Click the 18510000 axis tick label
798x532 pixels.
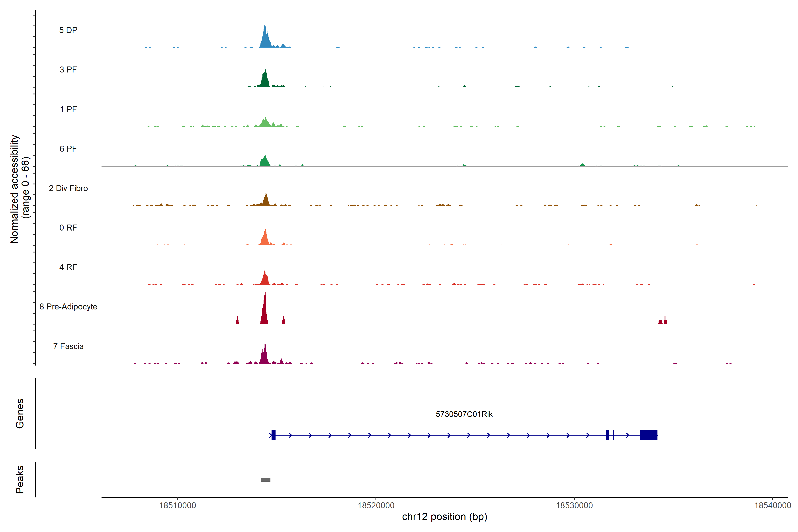[x=178, y=506]
